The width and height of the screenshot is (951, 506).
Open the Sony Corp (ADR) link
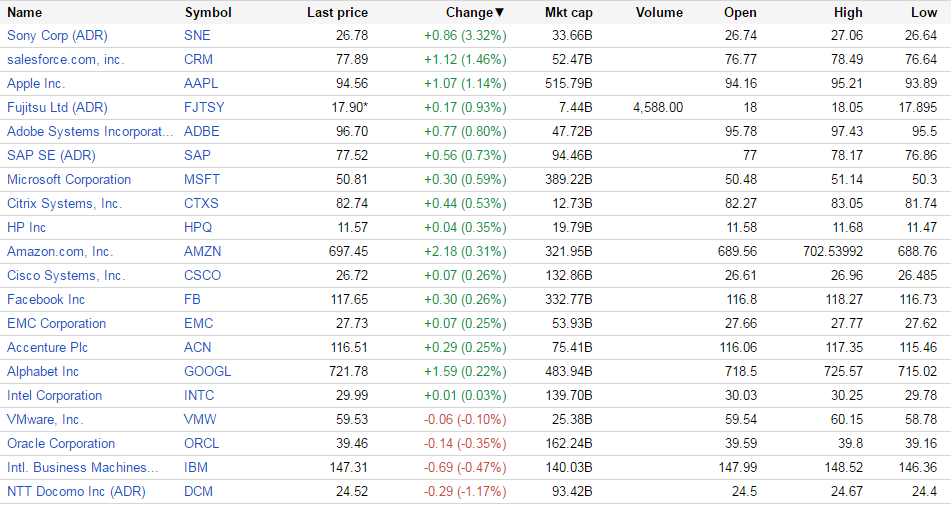[57, 36]
